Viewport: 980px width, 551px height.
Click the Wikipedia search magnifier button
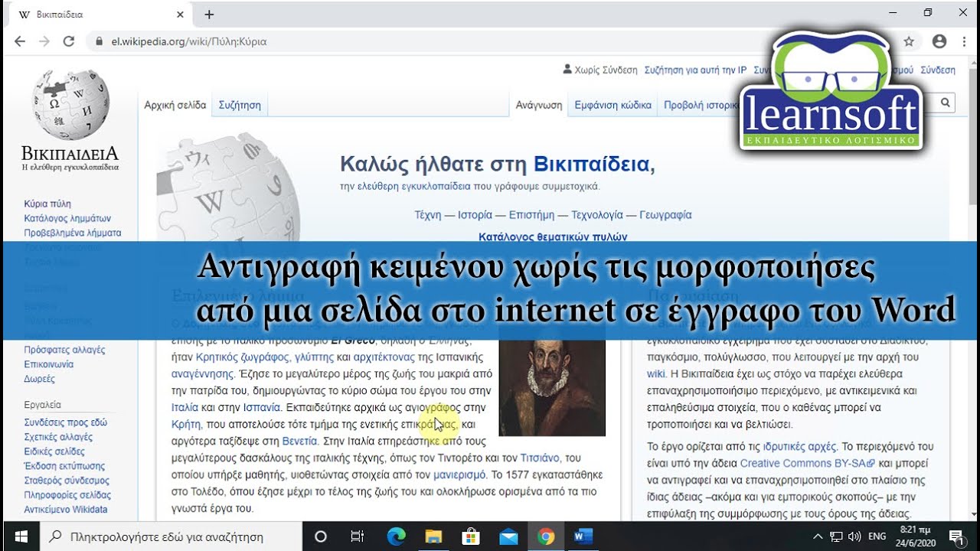click(946, 103)
